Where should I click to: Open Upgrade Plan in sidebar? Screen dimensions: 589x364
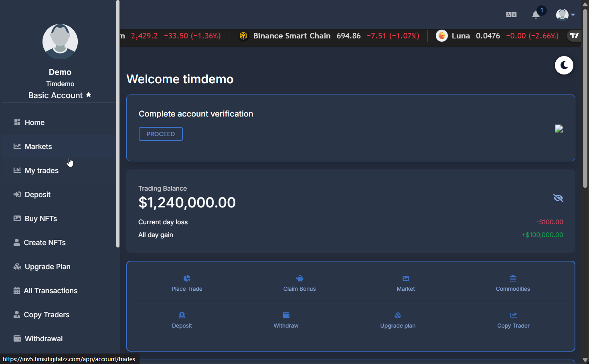59,267
